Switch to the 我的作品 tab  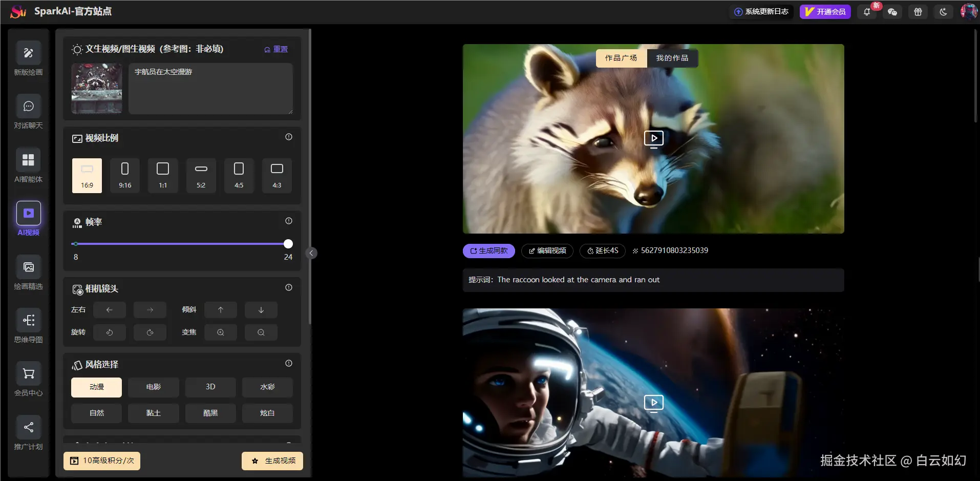[x=672, y=58]
